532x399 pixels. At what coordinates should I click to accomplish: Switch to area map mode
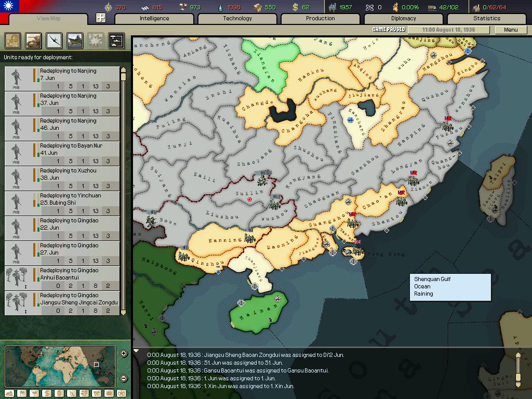(97, 393)
